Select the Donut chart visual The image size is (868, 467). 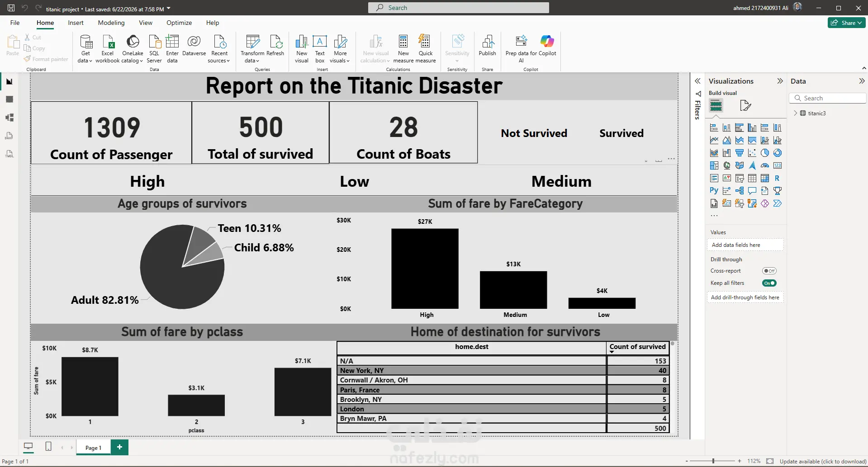[x=778, y=153]
